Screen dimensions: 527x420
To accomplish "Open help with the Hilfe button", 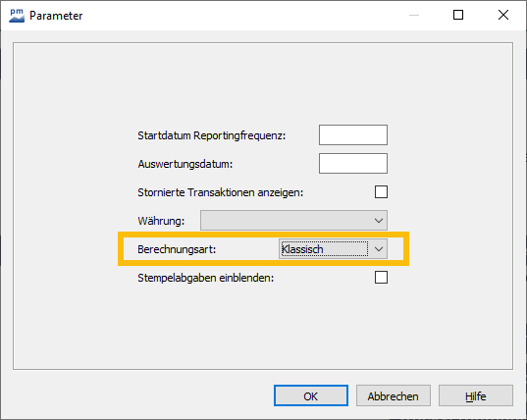I will 476,395.
